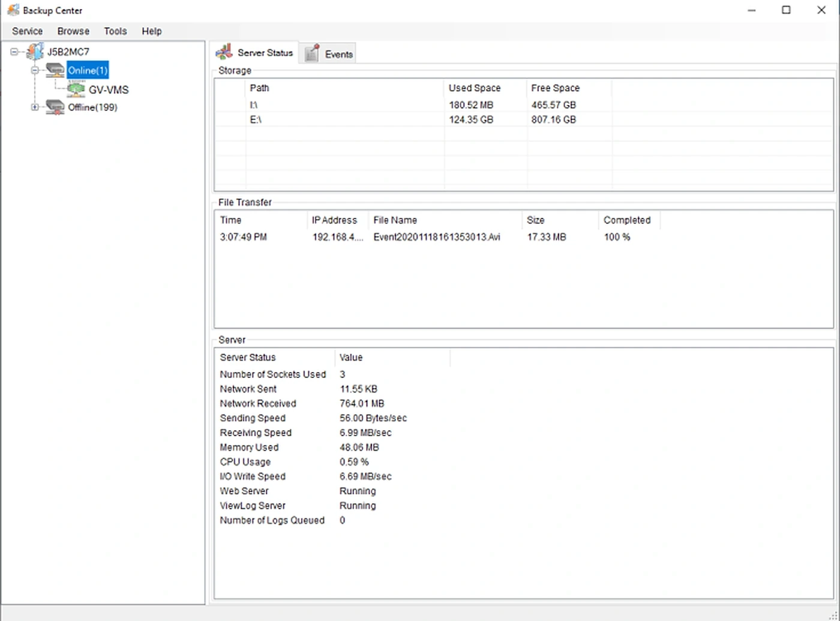The height and width of the screenshot is (621, 840).
Task: Click the GV-VMS host device icon
Action: click(76, 89)
